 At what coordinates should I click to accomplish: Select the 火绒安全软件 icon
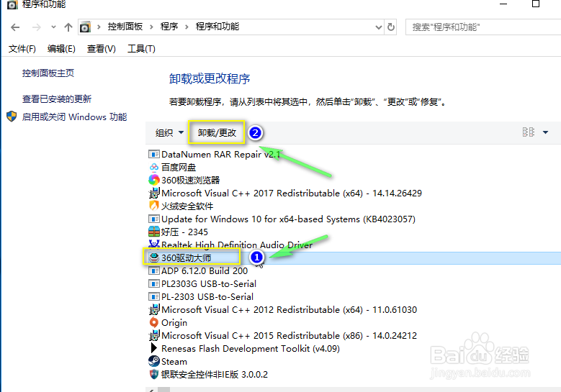click(154, 206)
